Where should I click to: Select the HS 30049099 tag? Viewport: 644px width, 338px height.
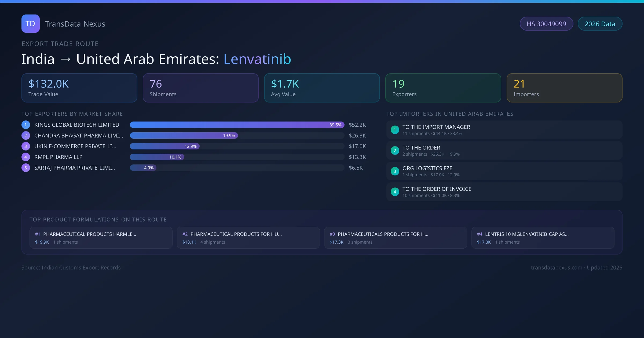pos(546,24)
